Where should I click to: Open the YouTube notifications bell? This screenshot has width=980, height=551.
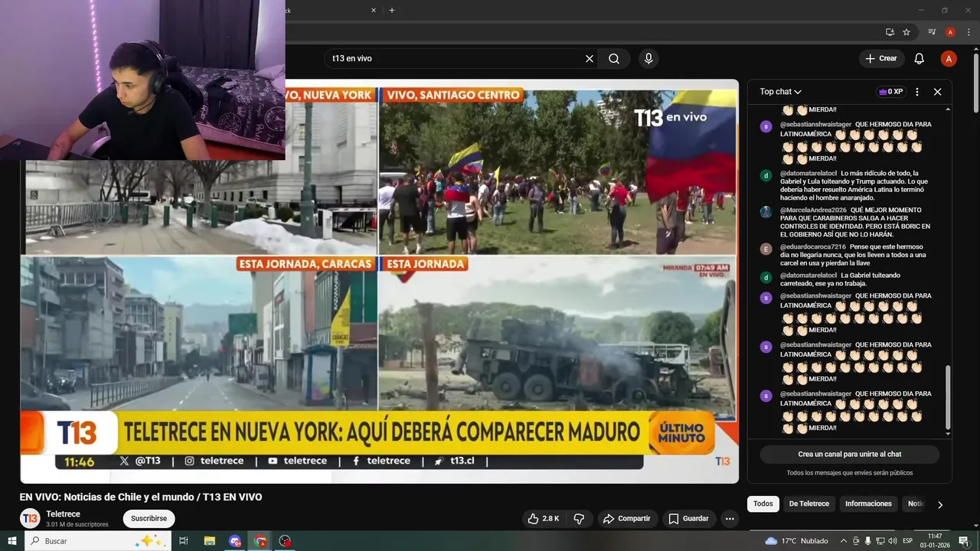920,58
